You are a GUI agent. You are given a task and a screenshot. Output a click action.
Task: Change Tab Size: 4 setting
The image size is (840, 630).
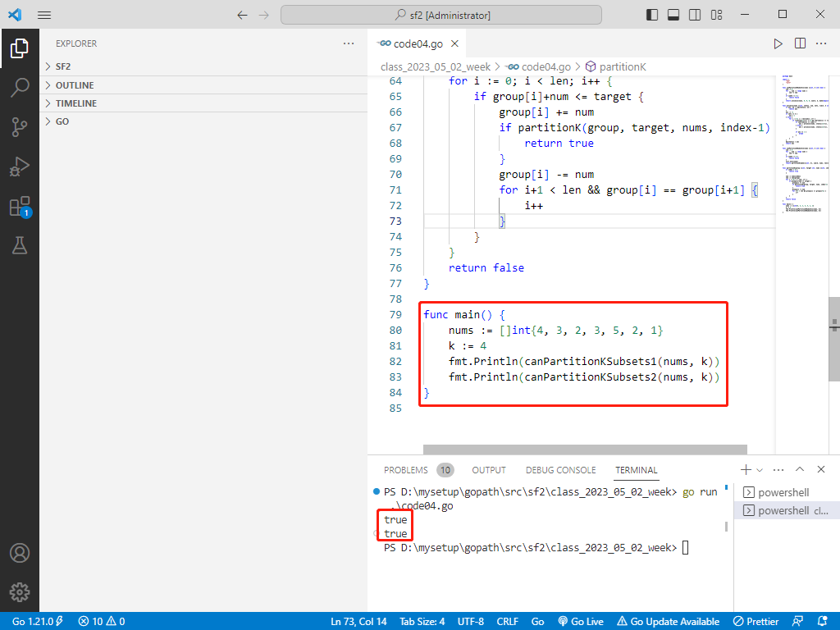(x=422, y=621)
